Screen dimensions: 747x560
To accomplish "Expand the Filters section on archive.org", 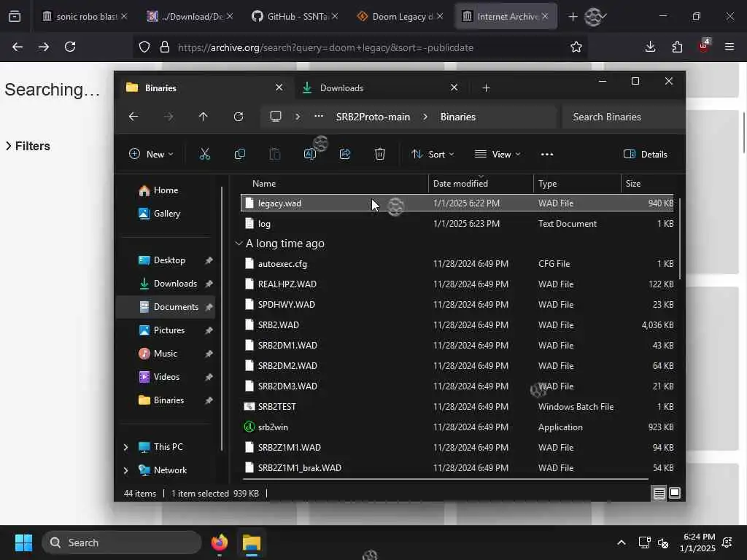I will point(28,146).
